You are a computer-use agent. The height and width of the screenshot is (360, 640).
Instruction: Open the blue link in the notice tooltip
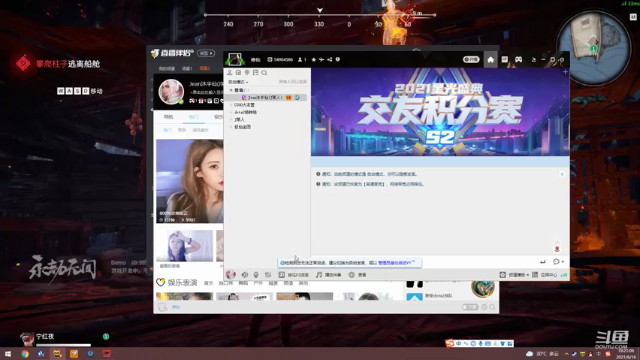coord(394,263)
